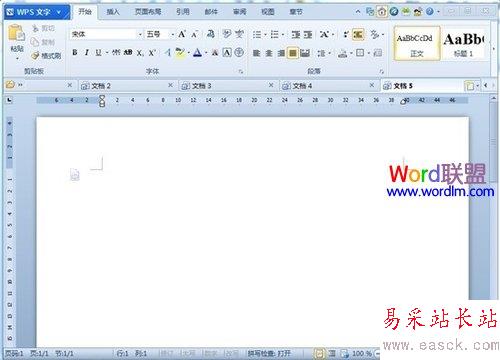
Task: Click the align left paragraph icon
Action: click(256, 53)
